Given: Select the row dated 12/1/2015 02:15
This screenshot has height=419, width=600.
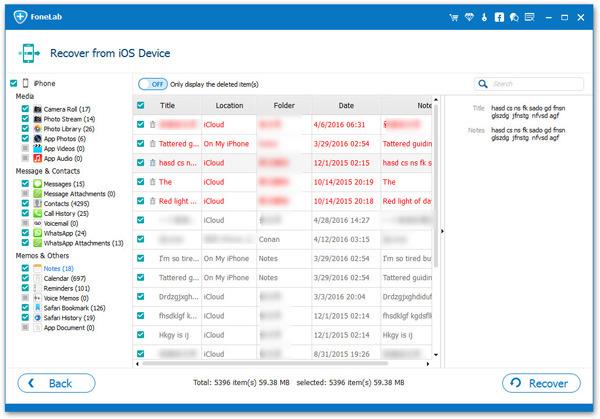Looking at the screenshot, I should click(282, 163).
